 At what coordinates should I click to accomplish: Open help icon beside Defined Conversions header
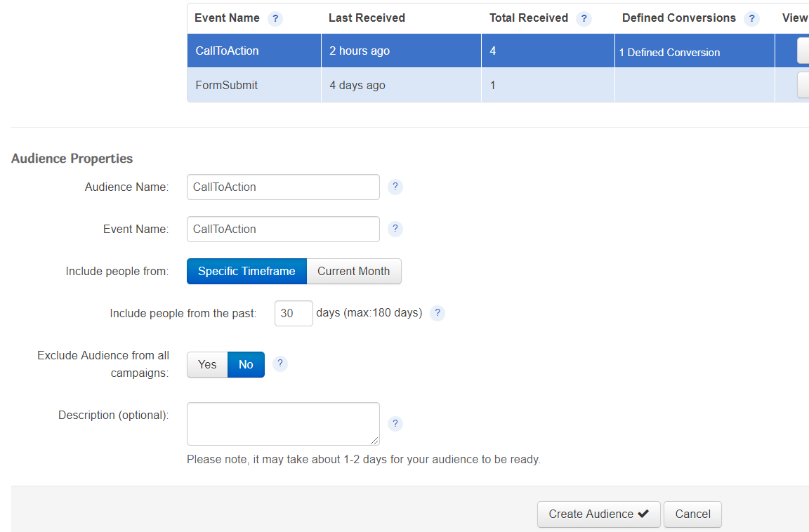click(x=751, y=19)
